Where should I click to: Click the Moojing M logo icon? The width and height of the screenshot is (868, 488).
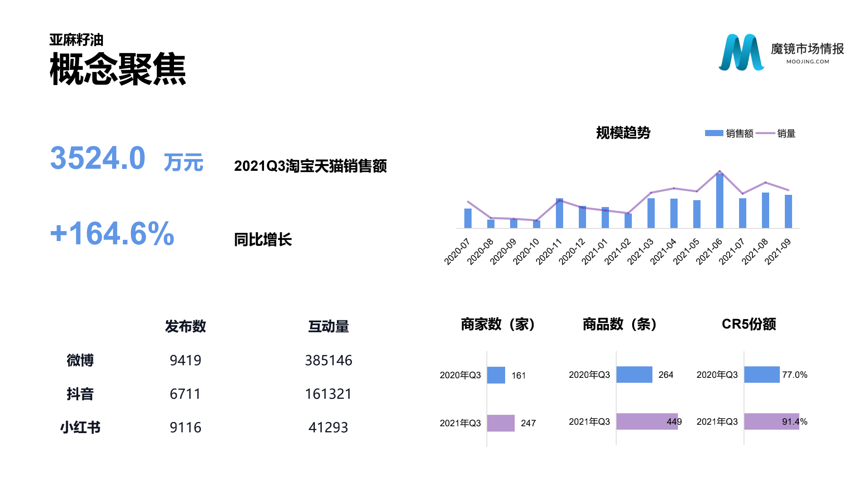[741, 53]
